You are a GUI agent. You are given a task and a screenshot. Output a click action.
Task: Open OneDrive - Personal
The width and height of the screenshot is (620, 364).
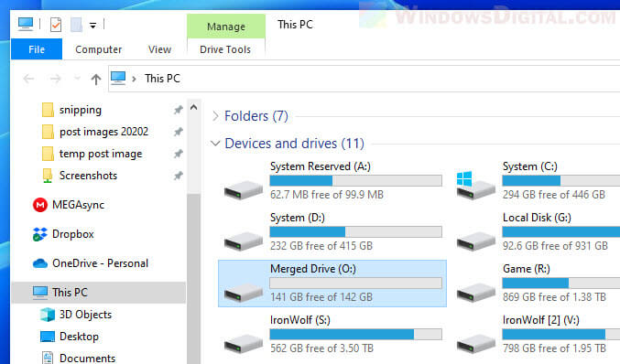pos(100,263)
